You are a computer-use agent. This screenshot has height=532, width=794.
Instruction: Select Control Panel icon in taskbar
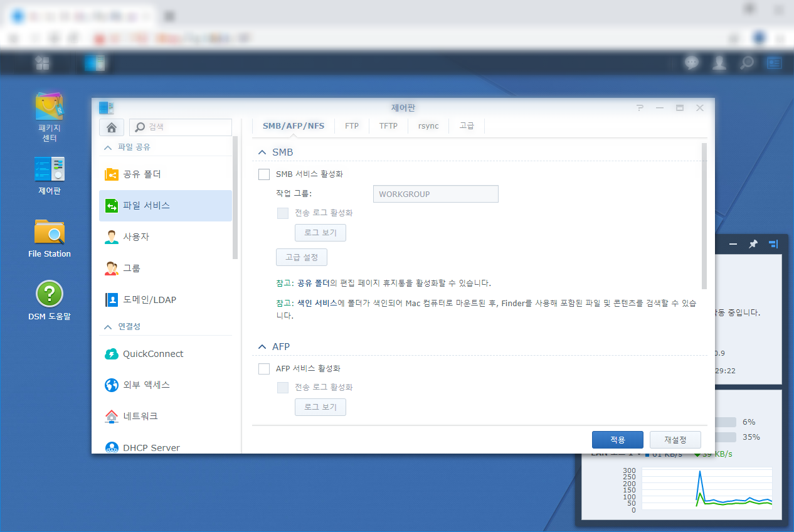pos(95,63)
